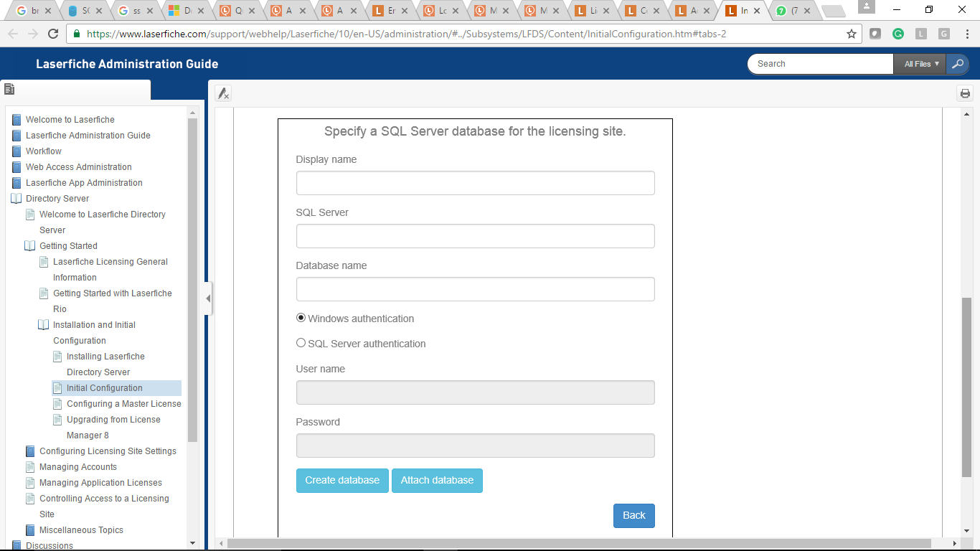Screen dimensions: 980x551
Task: Open Configuring a Master License topic
Action: pyautogui.click(x=123, y=404)
